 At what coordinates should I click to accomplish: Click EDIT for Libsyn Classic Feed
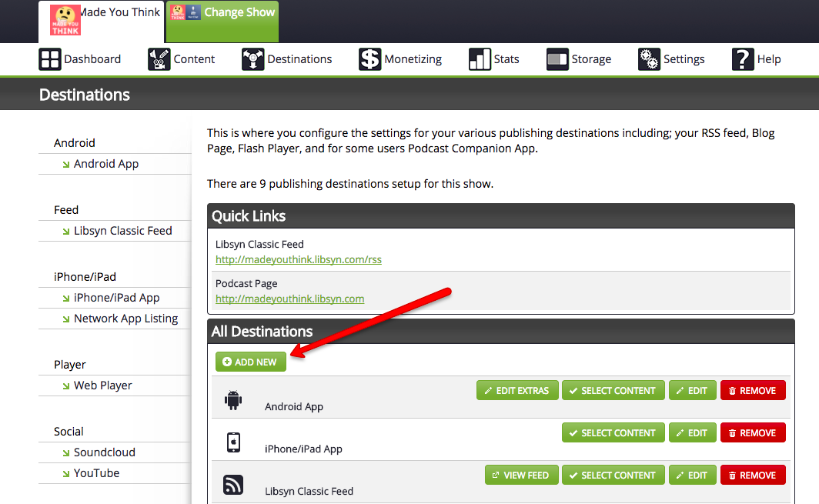(x=693, y=476)
